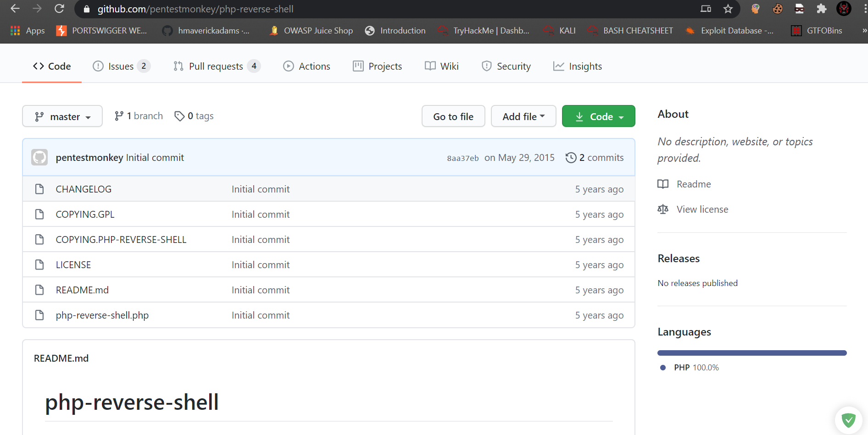Bookmark this page with star icon
Viewport: 868px width, 435px height.
pyautogui.click(x=728, y=9)
